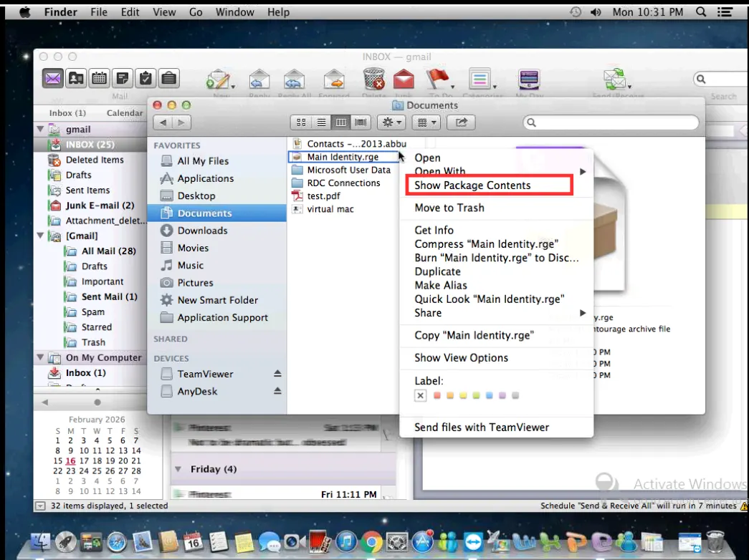Select test.pdf in the Documents list

(323, 195)
